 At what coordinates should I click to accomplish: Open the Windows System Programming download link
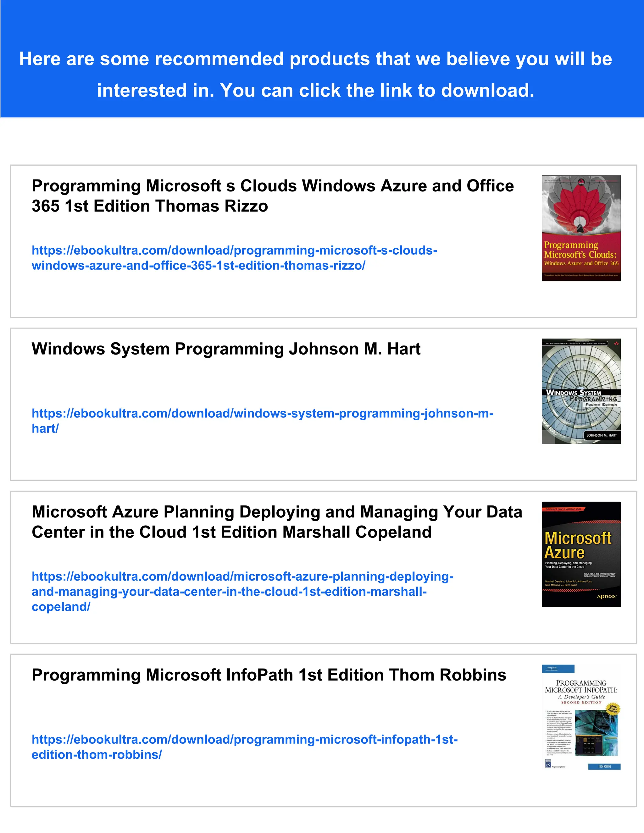[x=263, y=421]
